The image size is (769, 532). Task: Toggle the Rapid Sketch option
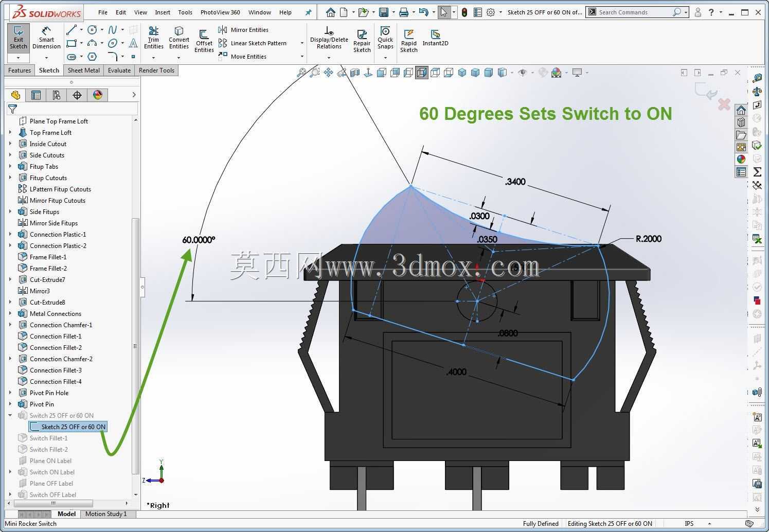pos(409,41)
